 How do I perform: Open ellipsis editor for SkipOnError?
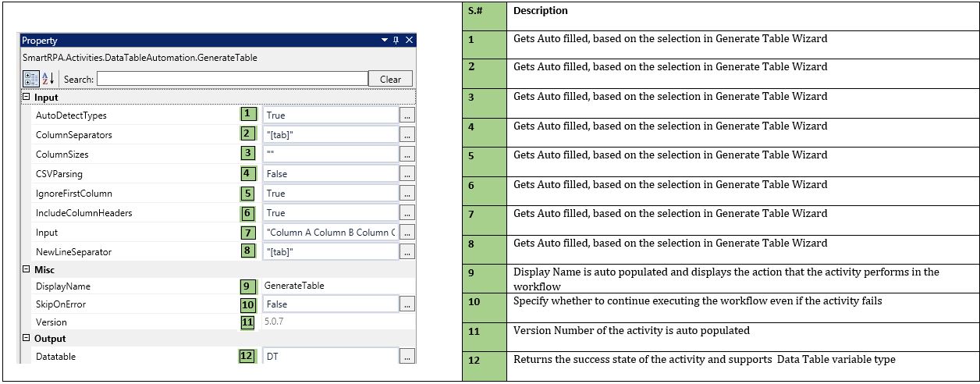tap(407, 304)
